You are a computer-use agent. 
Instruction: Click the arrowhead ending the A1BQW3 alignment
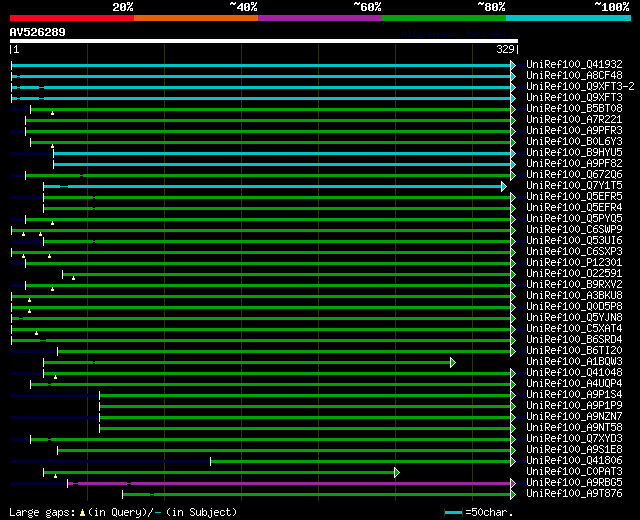point(453,362)
